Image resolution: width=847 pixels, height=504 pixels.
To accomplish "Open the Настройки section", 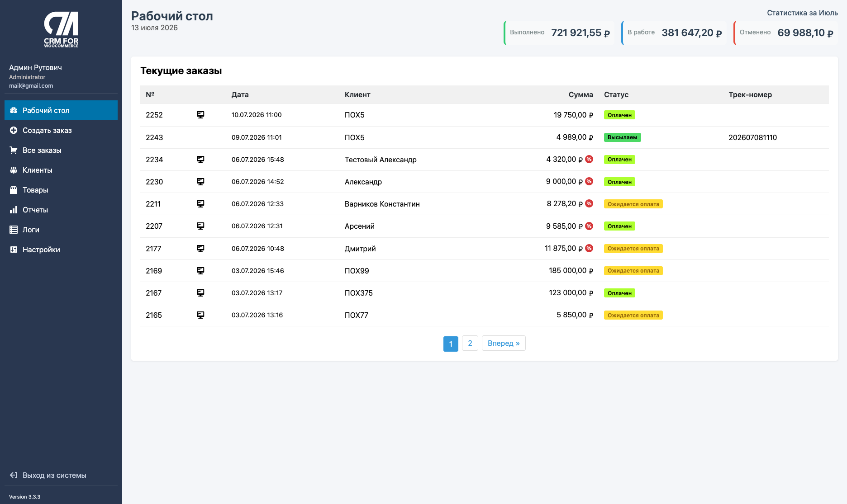I will [61, 250].
